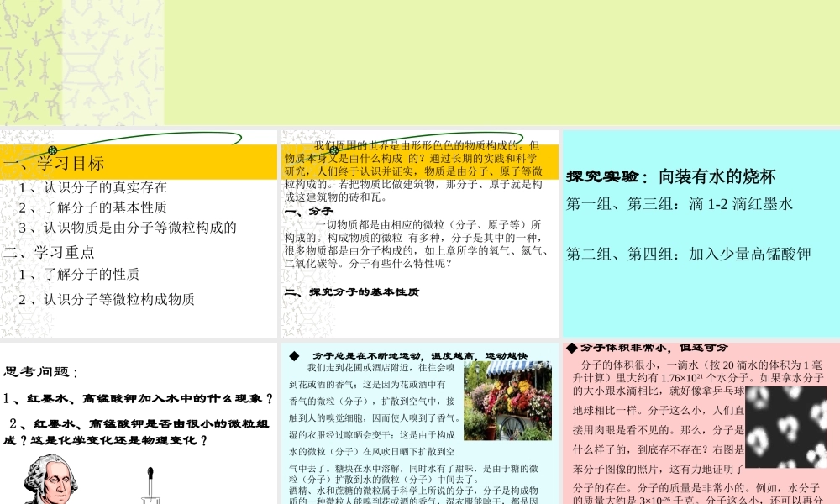This screenshot has width=840, height=504.
Task: Click the line 2、了解分子的基本性质
Action: (x=92, y=207)
